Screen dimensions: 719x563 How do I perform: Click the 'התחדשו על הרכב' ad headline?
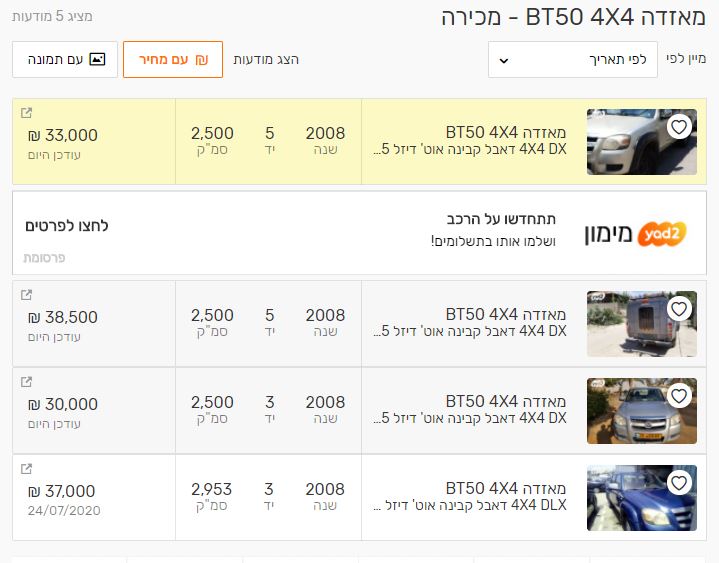pyautogui.click(x=501, y=219)
